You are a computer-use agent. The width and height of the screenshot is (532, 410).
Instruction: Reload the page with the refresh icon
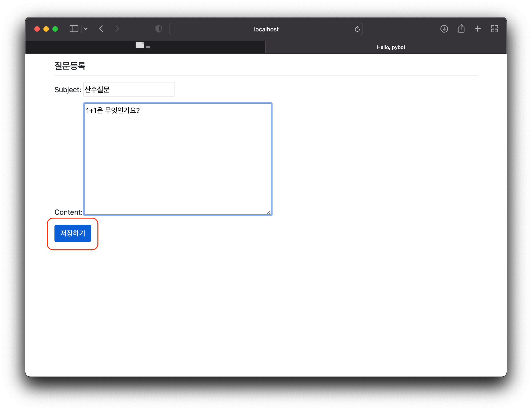(x=357, y=29)
